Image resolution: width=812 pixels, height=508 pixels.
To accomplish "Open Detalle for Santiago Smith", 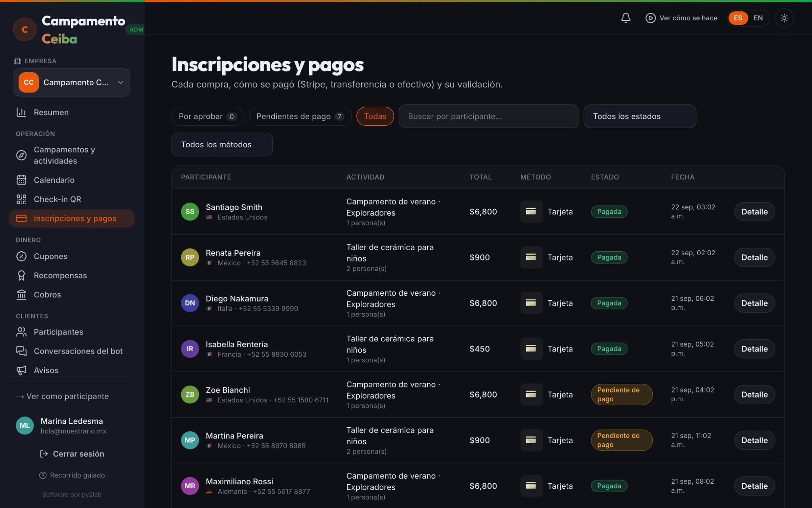I will point(754,212).
